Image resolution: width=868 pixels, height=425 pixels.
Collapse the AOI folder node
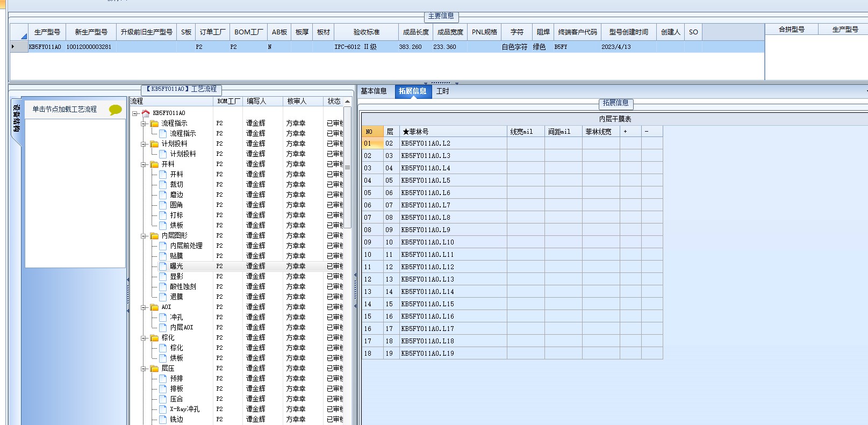[144, 307]
